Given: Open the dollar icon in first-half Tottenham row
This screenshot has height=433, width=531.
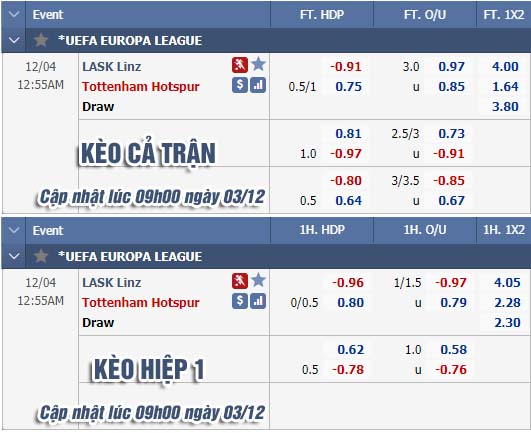Looking at the screenshot, I should point(240,301).
